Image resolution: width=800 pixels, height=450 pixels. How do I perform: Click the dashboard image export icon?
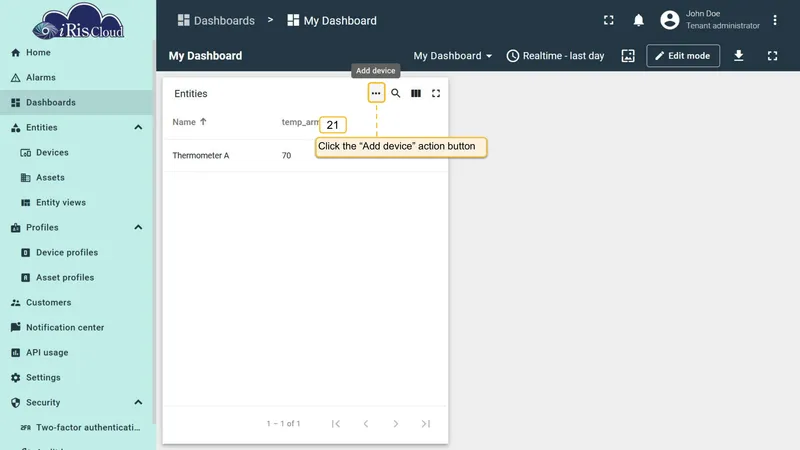point(628,56)
